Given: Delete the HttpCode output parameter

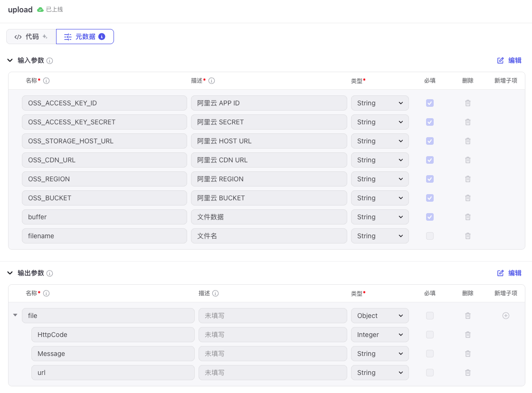Looking at the screenshot, I should tap(467, 335).
